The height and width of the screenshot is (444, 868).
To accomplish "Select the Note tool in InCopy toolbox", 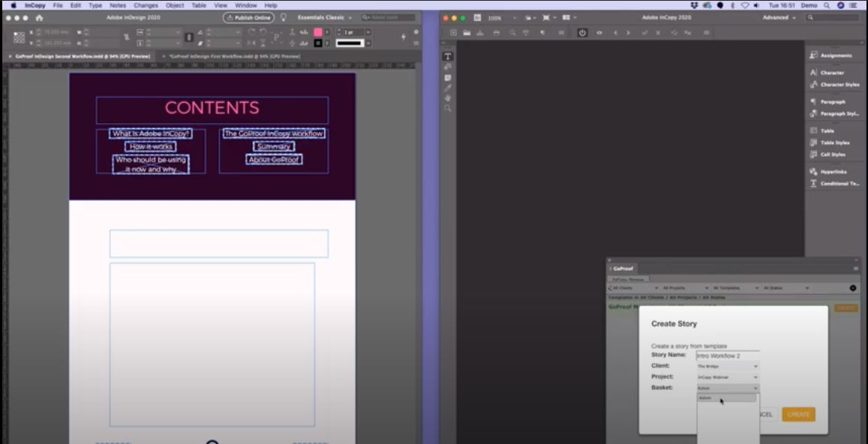I will [448, 77].
